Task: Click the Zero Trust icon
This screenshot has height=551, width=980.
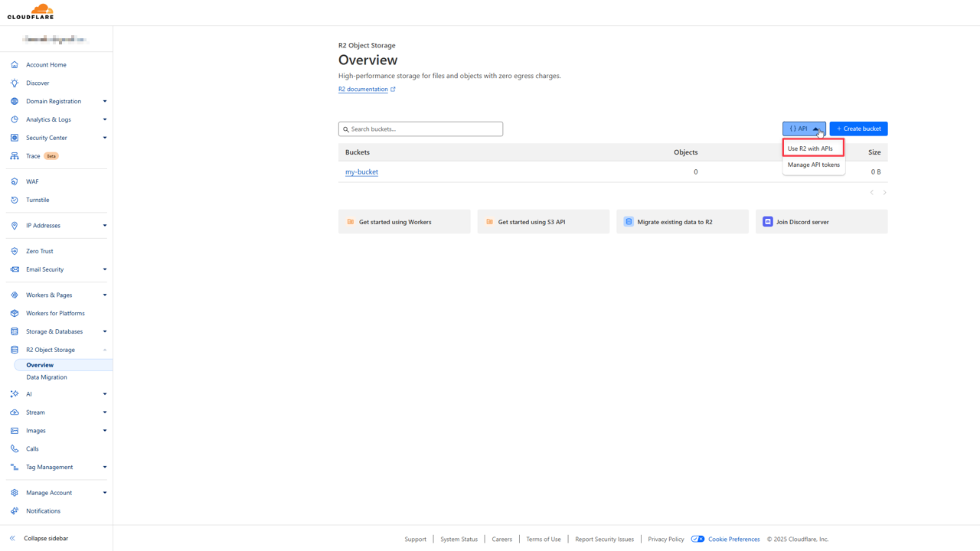Action: point(15,251)
